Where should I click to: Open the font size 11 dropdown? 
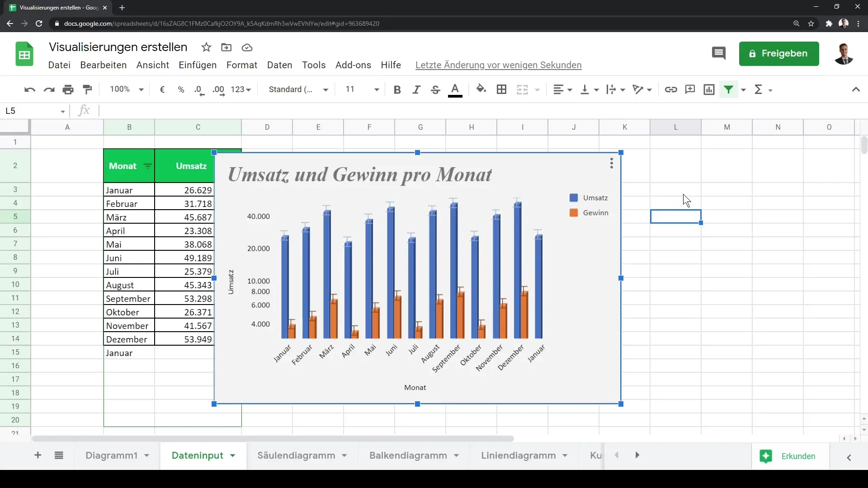[362, 89]
